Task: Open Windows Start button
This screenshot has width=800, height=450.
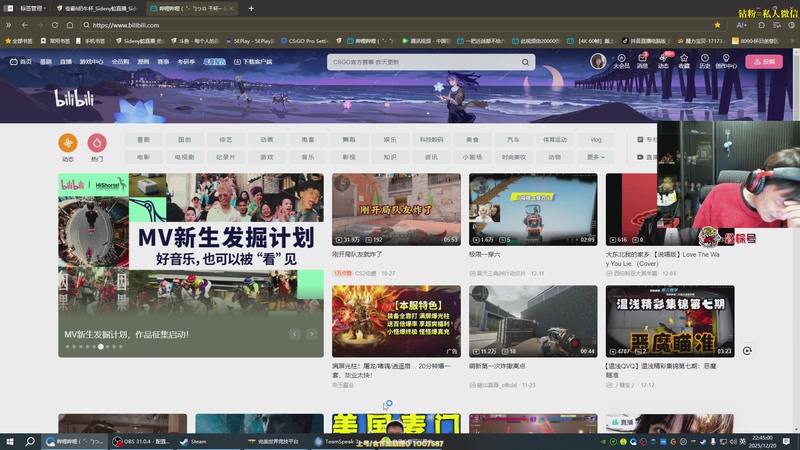Action: [10, 441]
